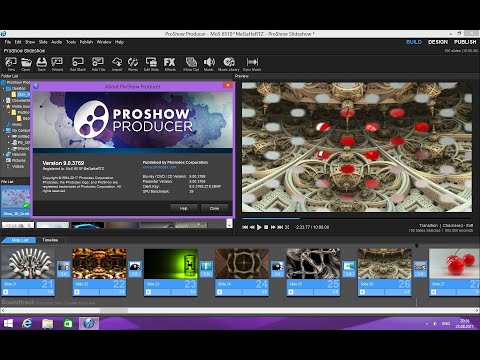The image size is (480, 360).
Task: Click the transition icon after slide 25
Action: coord(349,269)
